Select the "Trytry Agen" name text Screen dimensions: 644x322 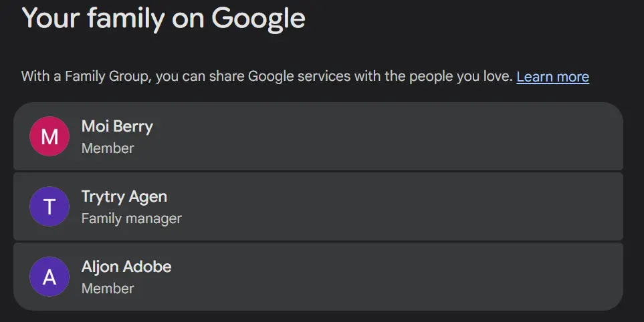coord(124,197)
